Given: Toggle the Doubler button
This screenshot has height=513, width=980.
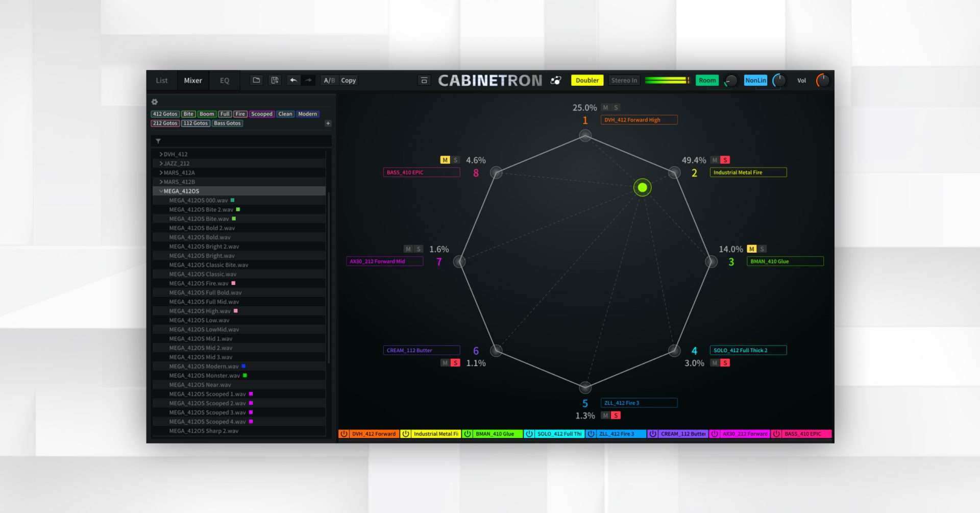Looking at the screenshot, I should [587, 80].
